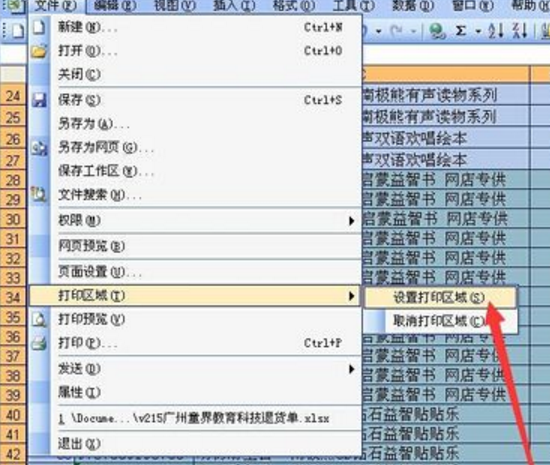Viewport: 550px width, 465px height.
Task: Select row header 34
Action: pos(13,298)
